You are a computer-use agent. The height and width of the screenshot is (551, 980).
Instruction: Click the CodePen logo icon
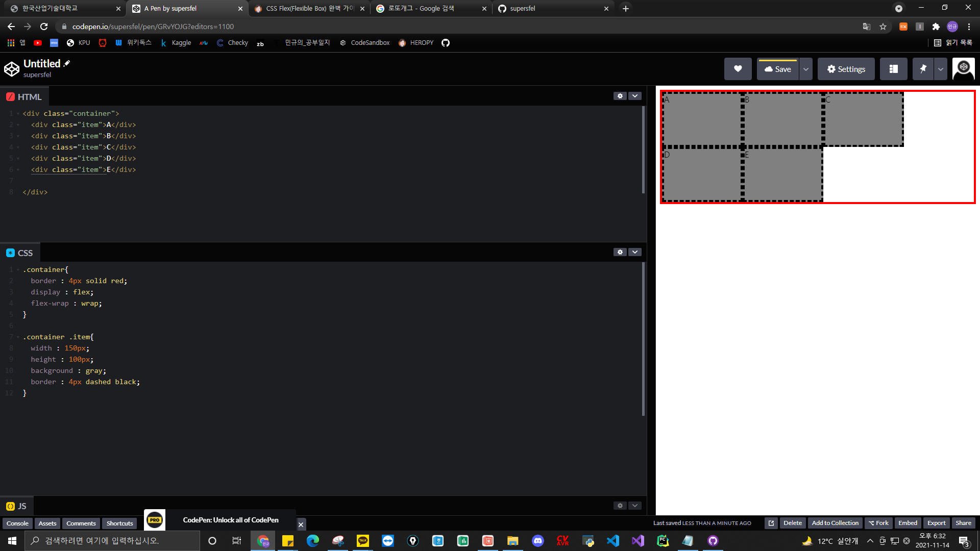point(11,69)
